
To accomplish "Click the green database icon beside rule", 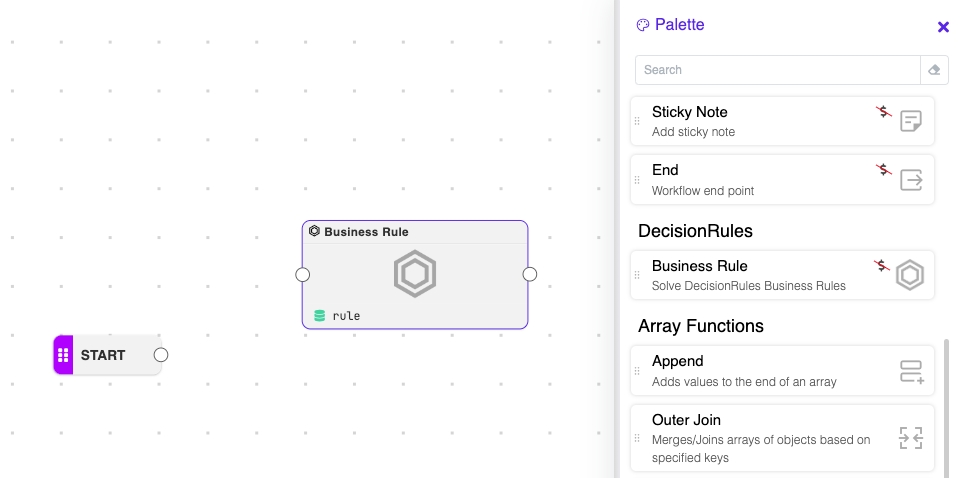I will tap(320, 316).
